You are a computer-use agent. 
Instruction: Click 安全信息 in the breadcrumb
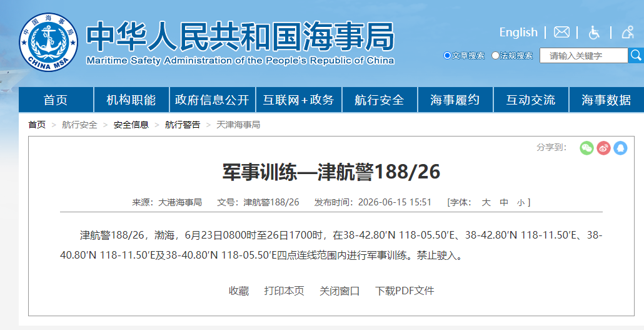[131, 125]
